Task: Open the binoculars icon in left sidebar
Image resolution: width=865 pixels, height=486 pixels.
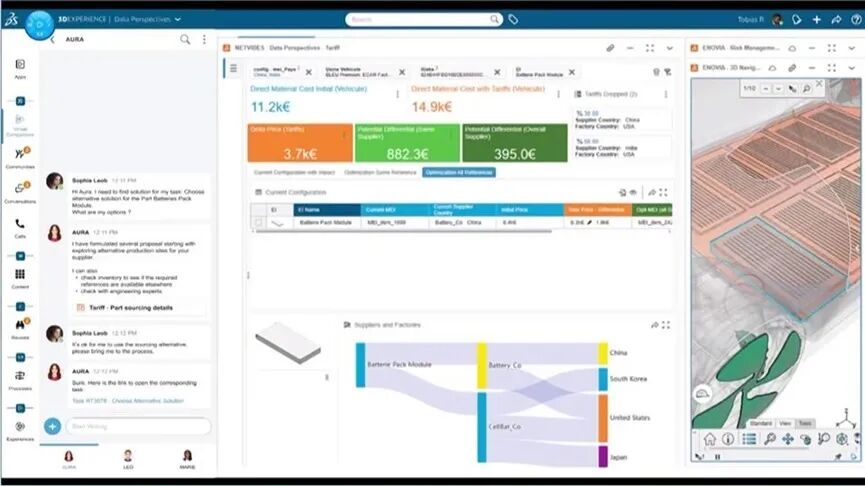Action: coord(21,324)
